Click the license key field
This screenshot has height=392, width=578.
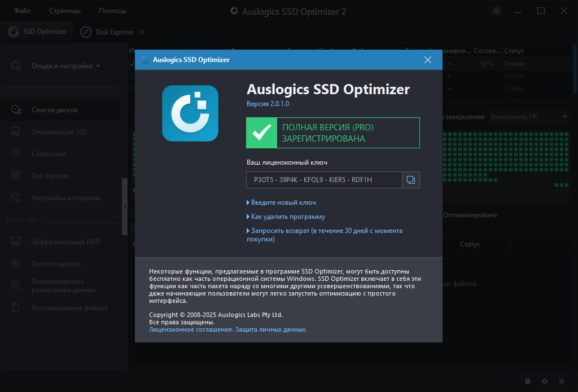[x=324, y=180]
